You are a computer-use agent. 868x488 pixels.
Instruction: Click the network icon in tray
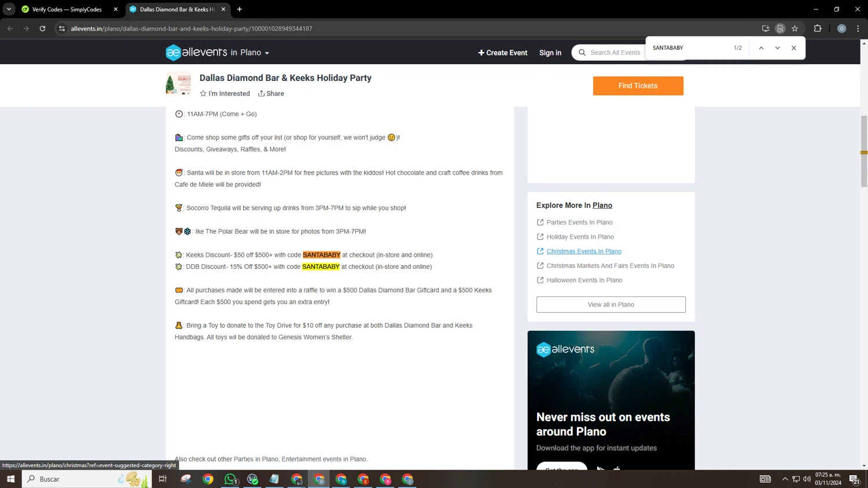796,479
